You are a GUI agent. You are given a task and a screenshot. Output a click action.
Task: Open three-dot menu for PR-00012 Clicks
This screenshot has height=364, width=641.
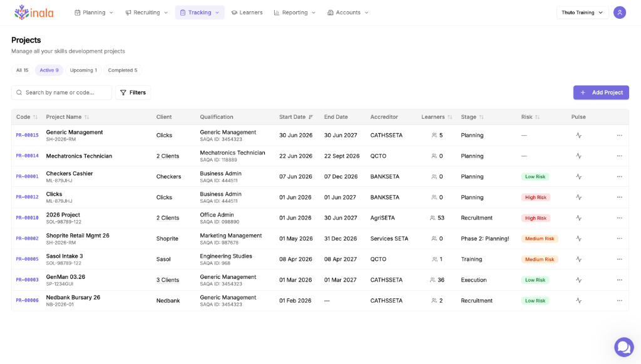(619, 197)
